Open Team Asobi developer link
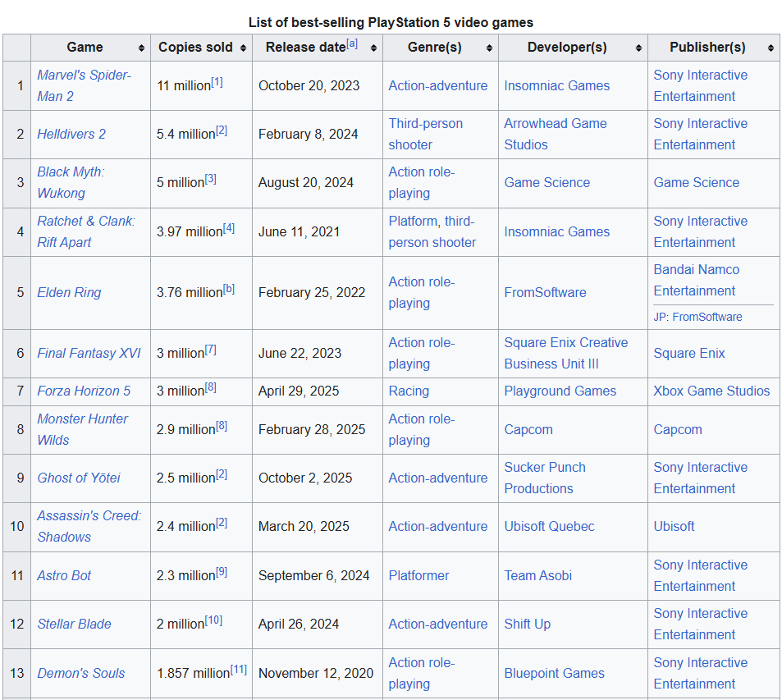The width and height of the screenshot is (782, 700). pyautogui.click(x=537, y=576)
